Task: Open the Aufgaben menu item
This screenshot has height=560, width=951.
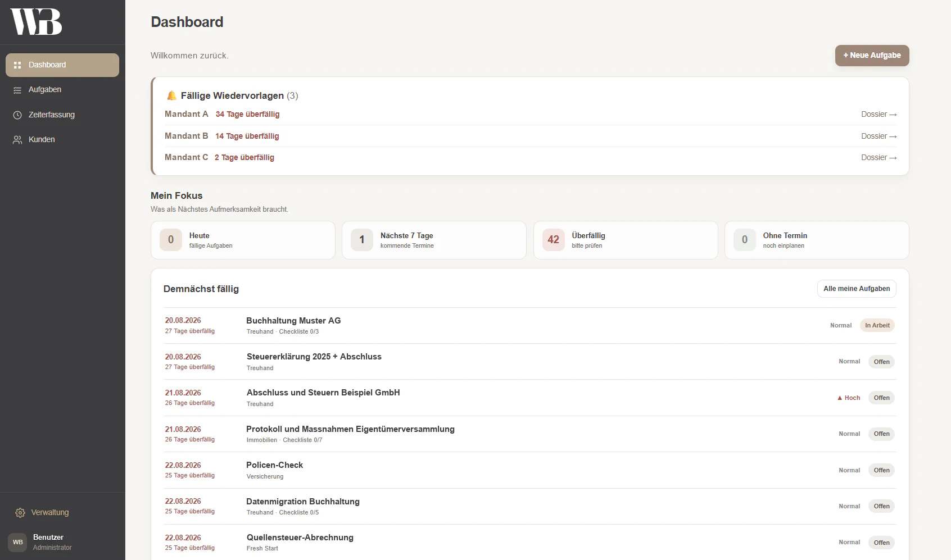Action: point(62,90)
